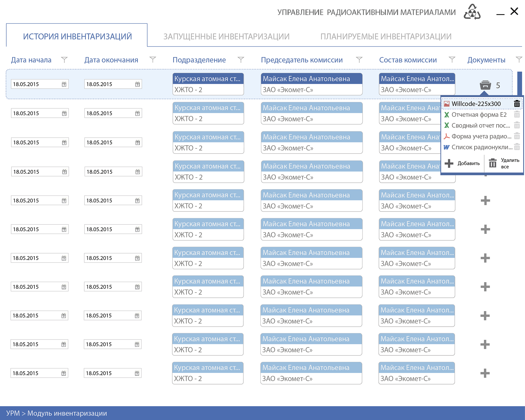The width and height of the screenshot is (525, 420).
Task: Open the last row's start date calendar
Action: coord(63,373)
